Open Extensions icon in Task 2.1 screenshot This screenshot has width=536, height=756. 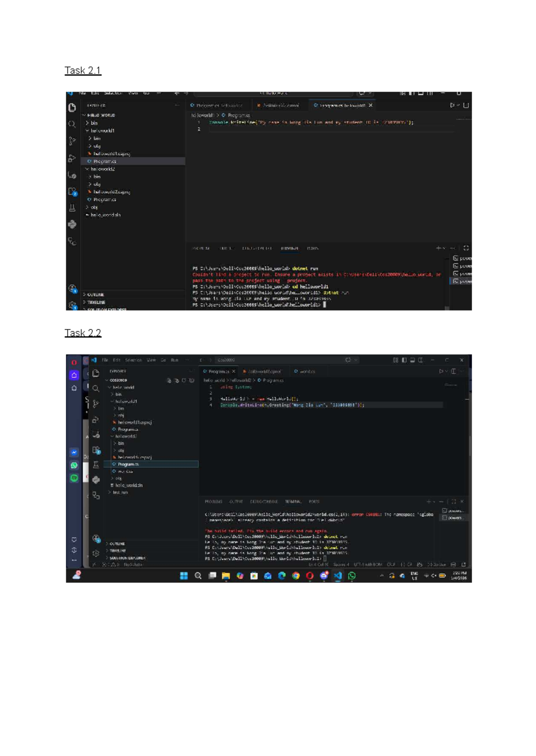[72, 191]
